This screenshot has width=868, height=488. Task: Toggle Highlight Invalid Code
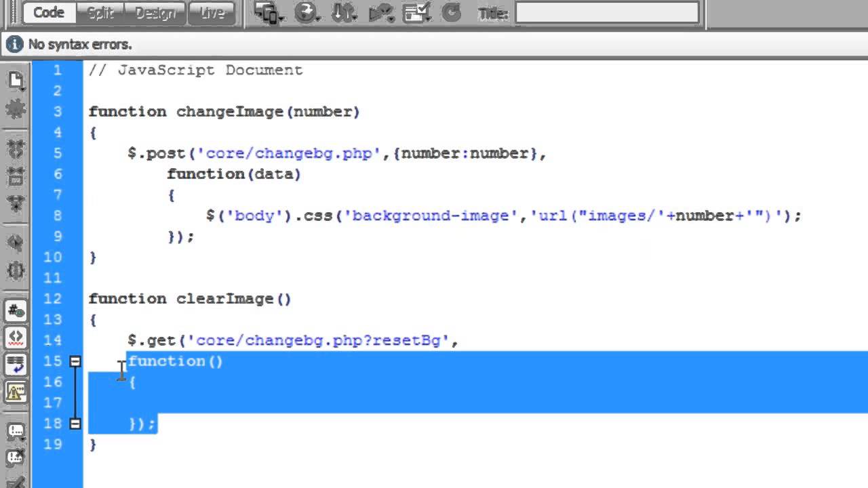[x=16, y=337]
